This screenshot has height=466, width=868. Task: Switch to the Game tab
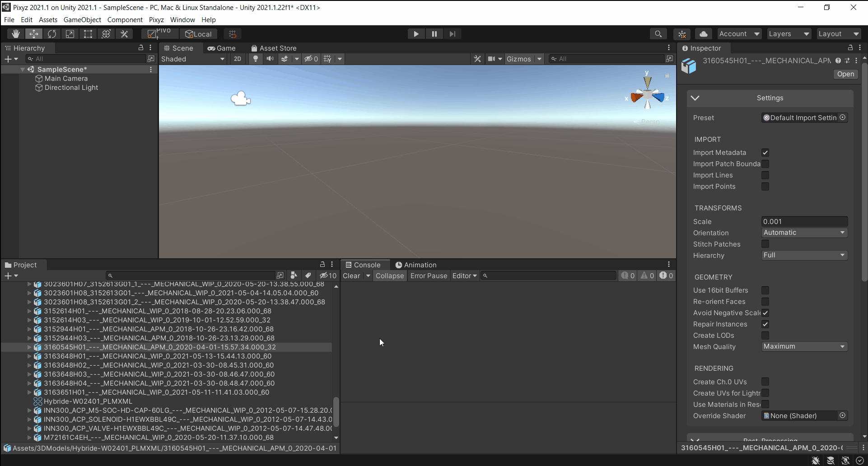(222, 48)
